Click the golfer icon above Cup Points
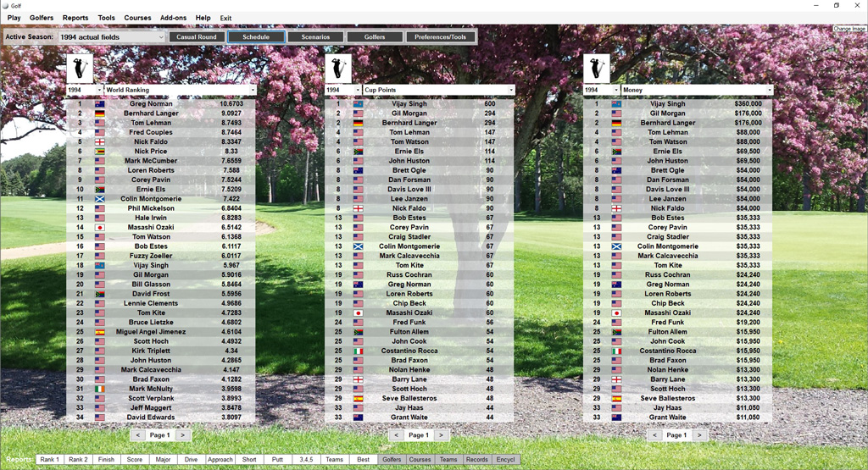 pyautogui.click(x=338, y=68)
